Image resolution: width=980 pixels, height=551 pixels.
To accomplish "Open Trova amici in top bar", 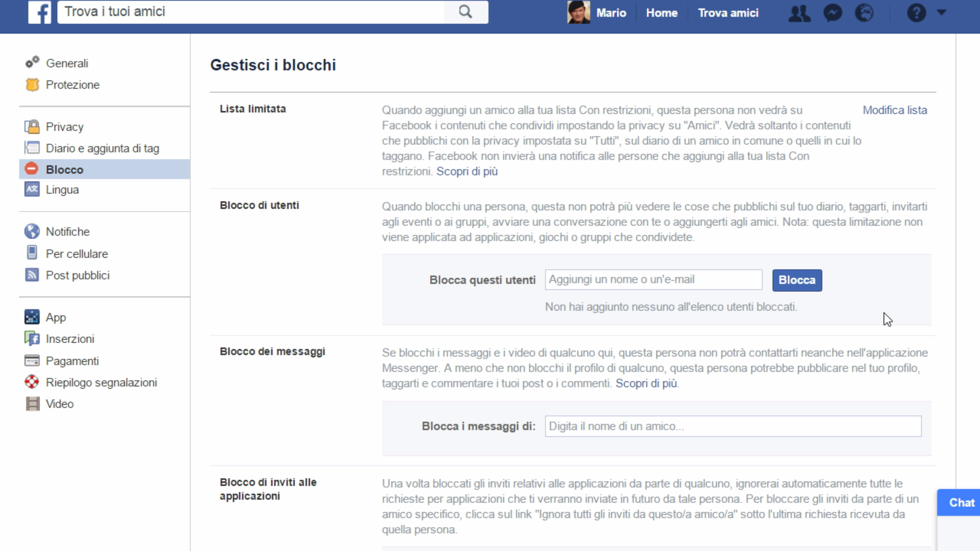I will [728, 13].
